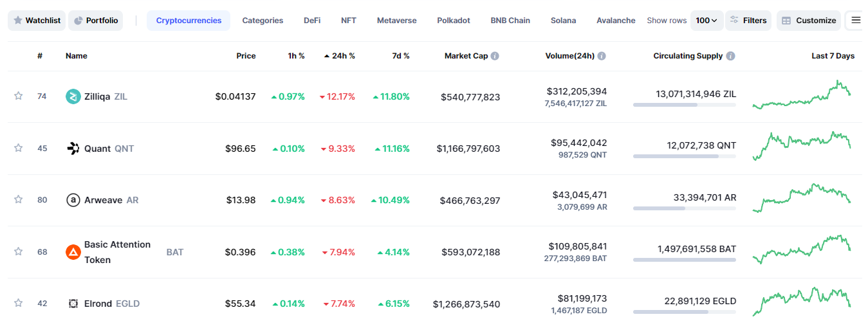868x319 pixels.
Task: Click Zilliqa market cap $540,777,823
Action: 470,97
